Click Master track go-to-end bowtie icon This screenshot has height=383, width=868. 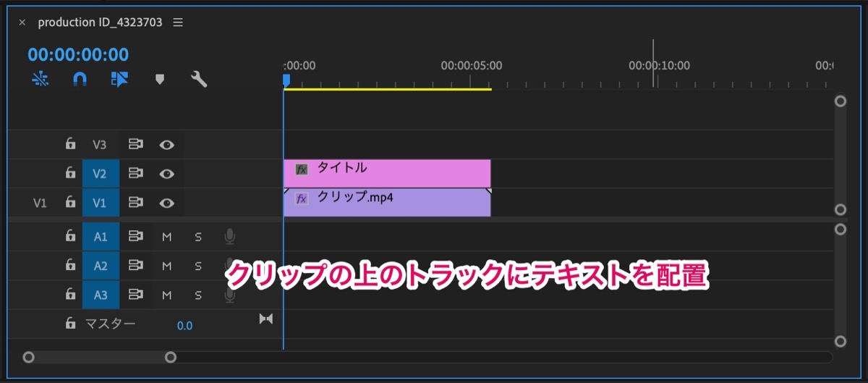(x=266, y=319)
